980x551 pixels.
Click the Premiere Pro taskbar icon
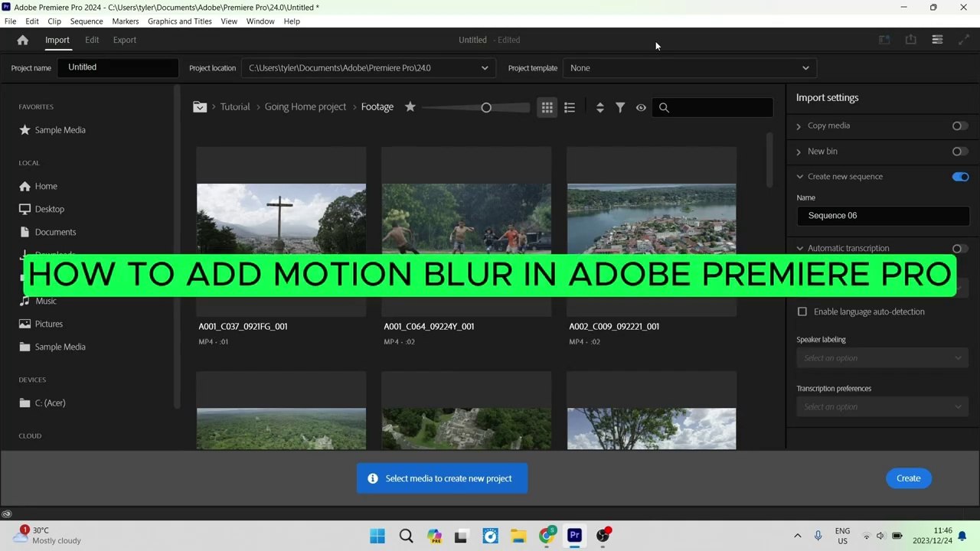pos(574,536)
